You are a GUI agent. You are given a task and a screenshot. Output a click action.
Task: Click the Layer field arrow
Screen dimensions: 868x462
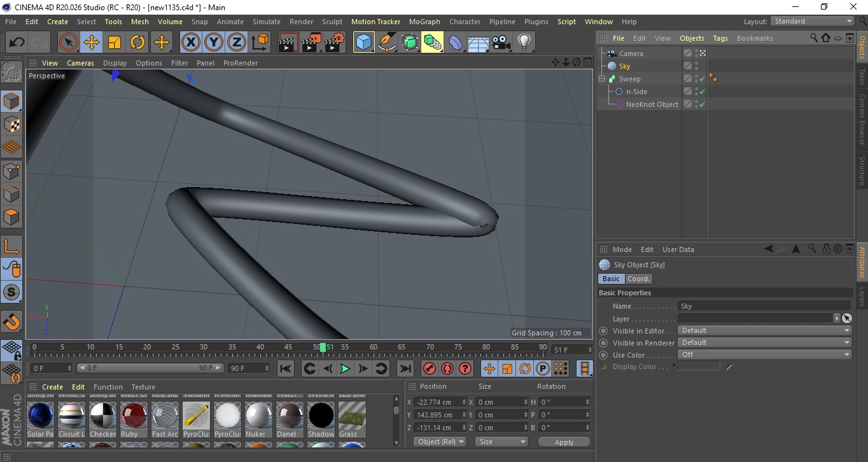[836, 318]
